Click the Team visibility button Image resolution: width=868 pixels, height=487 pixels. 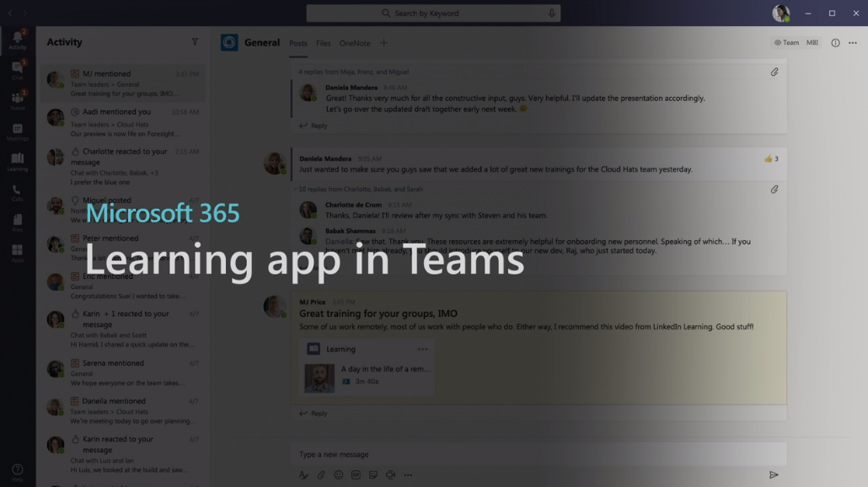point(786,43)
